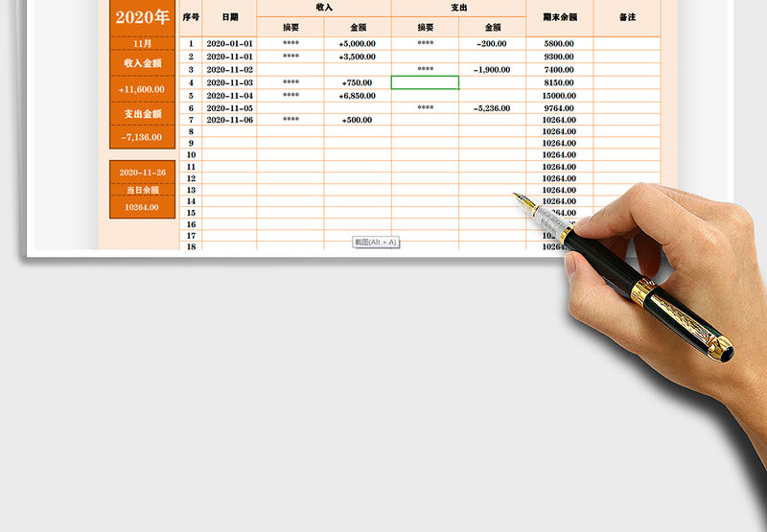Click the 收入金额 label in sidebar
The width and height of the screenshot is (767, 532).
pos(142,64)
